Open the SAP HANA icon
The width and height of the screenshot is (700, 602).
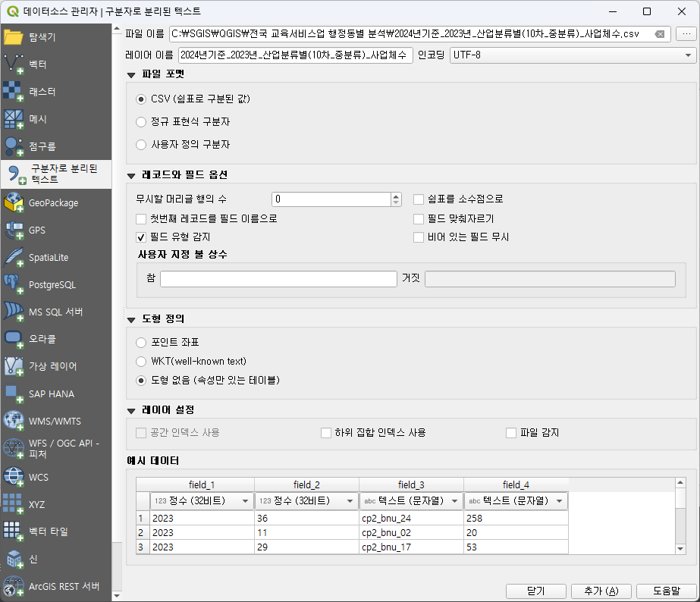pos(14,394)
